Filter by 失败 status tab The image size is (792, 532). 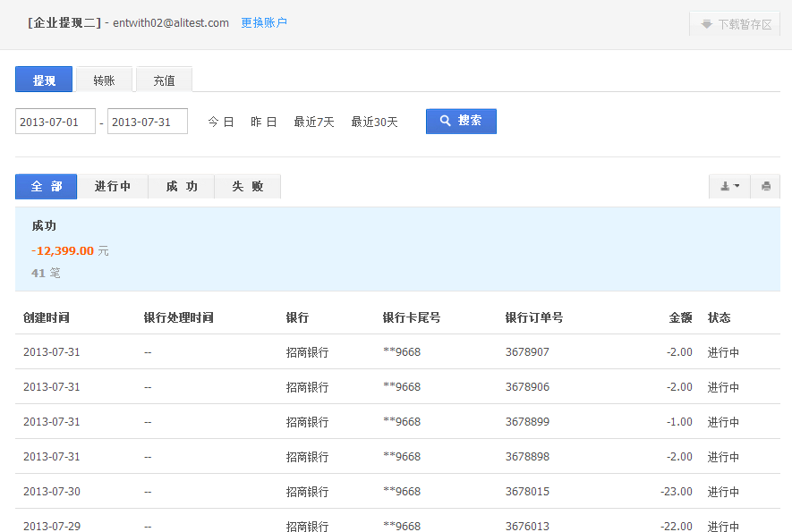coord(248,187)
